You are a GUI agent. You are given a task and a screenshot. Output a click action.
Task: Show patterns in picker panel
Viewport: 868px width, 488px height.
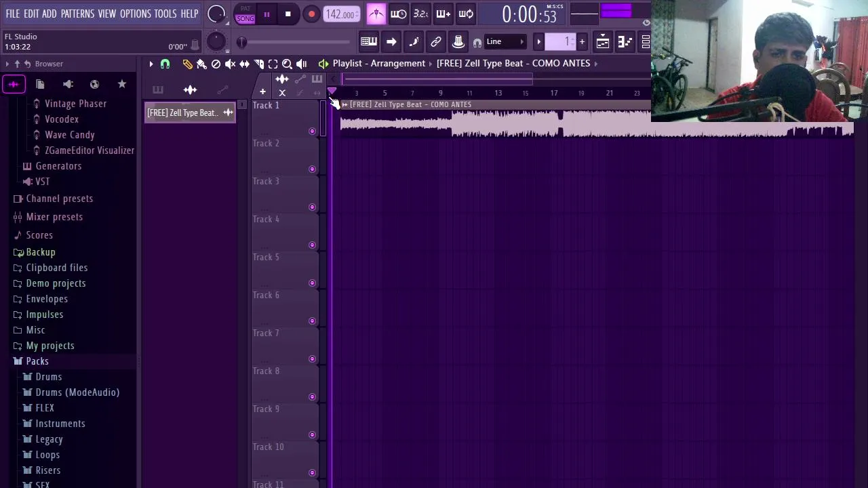[x=158, y=89]
